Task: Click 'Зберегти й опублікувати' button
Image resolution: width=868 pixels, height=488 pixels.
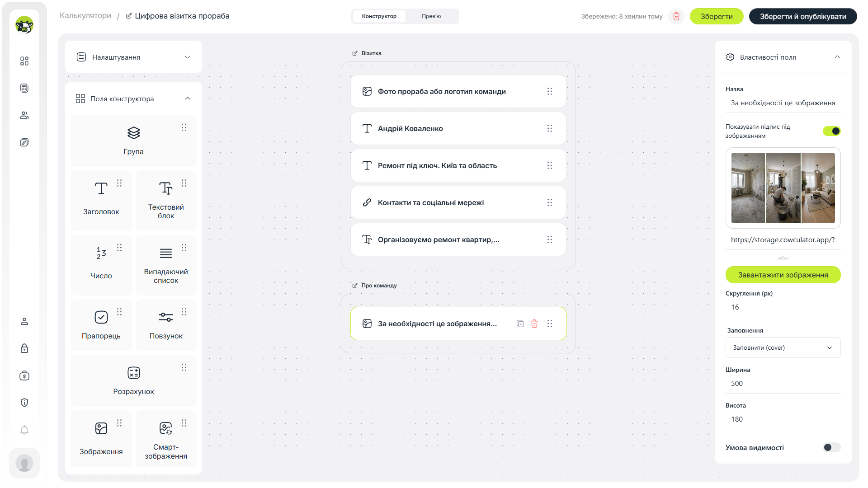Action: (x=803, y=16)
